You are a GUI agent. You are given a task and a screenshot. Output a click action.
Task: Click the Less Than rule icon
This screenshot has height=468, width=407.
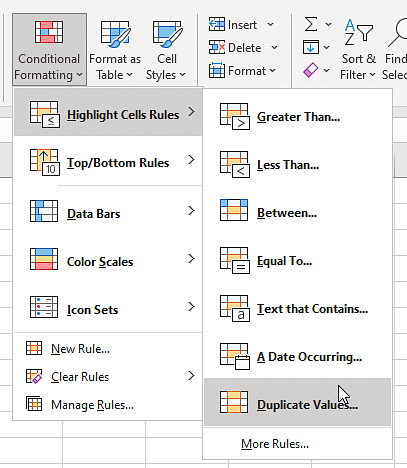(x=235, y=164)
